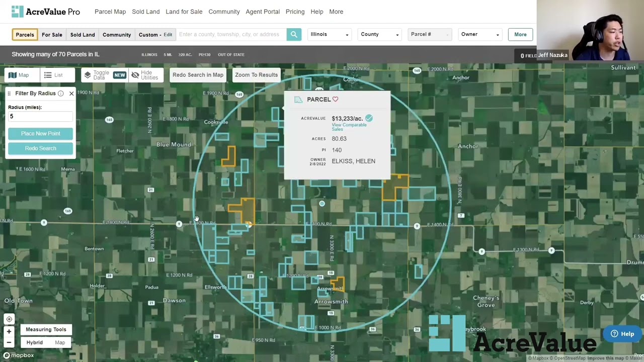
Task: Click the AcreValue verified checkmark icon
Action: 369,118
